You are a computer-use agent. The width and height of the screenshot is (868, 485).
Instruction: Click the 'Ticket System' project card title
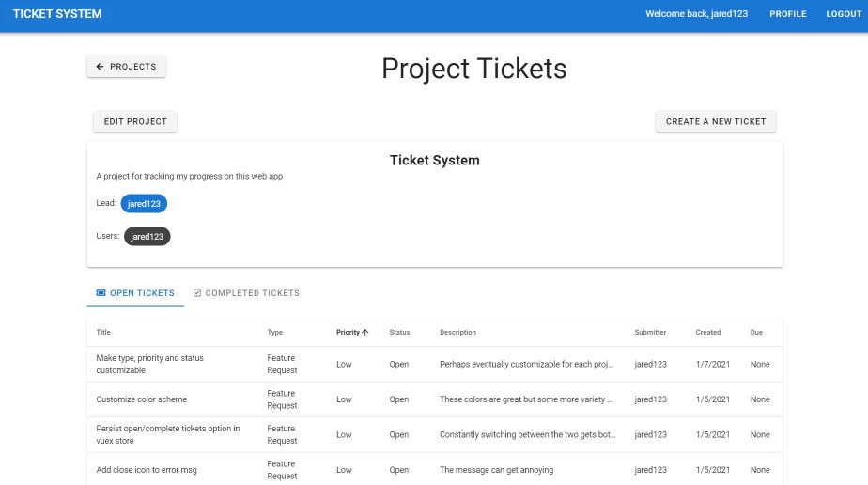point(435,160)
